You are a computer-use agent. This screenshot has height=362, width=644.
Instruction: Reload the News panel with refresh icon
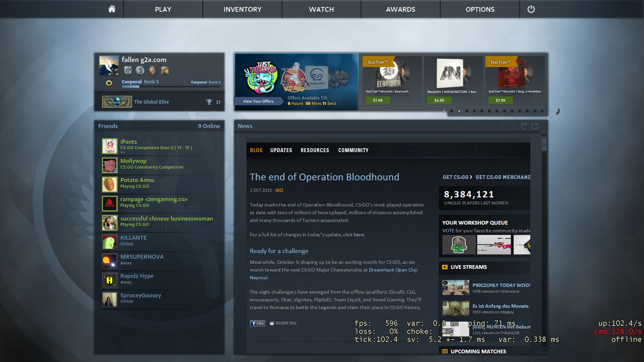tap(523, 126)
